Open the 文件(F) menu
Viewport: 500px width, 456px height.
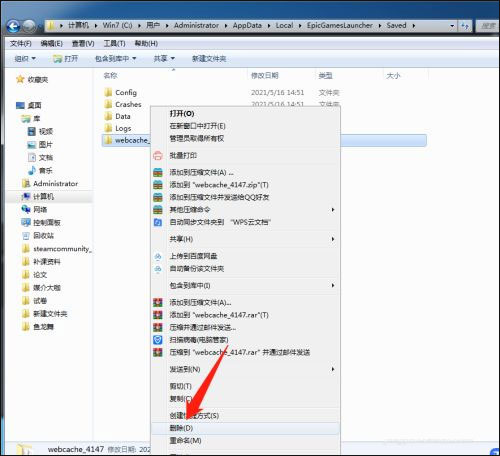[21, 43]
